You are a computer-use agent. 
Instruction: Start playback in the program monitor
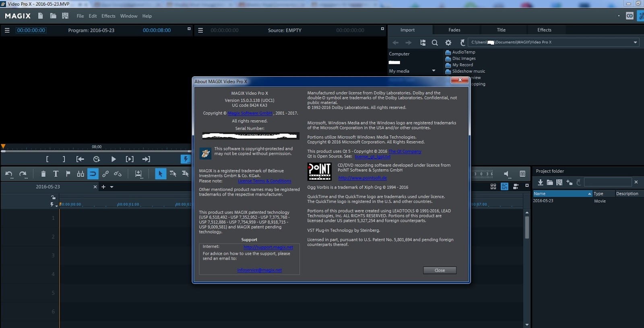click(114, 159)
